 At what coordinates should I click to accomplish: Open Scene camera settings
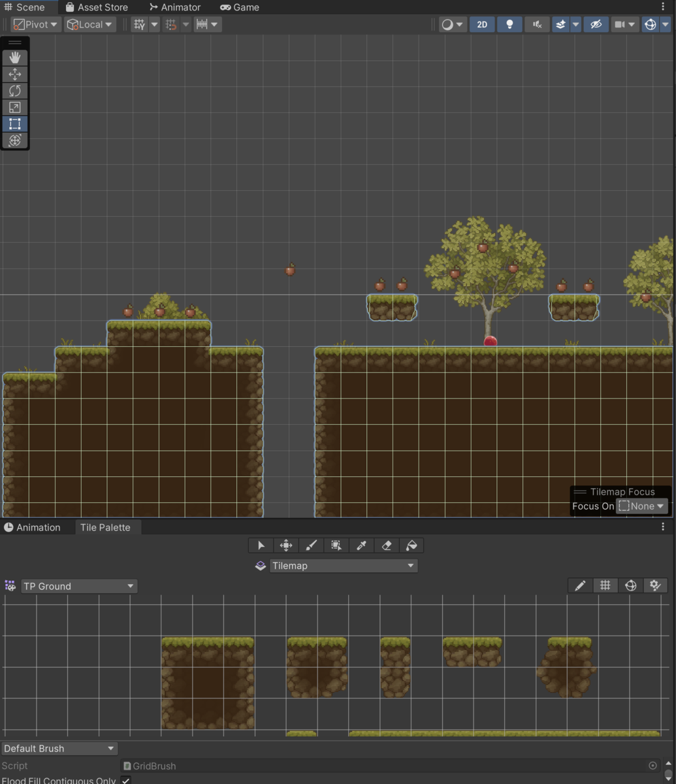(624, 25)
